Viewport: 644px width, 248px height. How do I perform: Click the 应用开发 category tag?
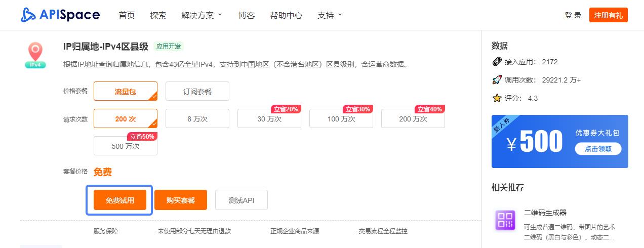pos(169,47)
